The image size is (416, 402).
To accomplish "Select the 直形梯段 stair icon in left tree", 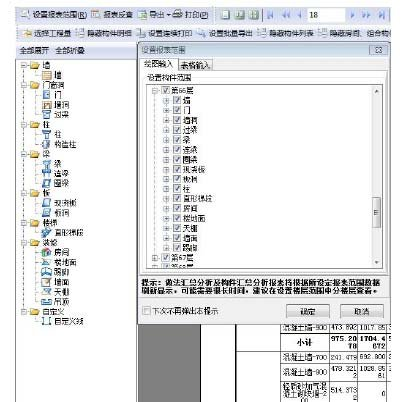I will point(46,232).
